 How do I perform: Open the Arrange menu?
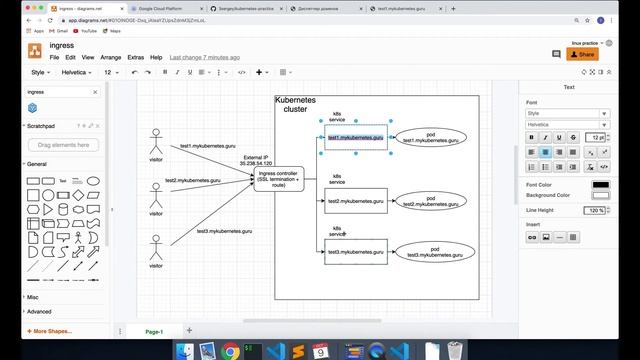point(111,58)
